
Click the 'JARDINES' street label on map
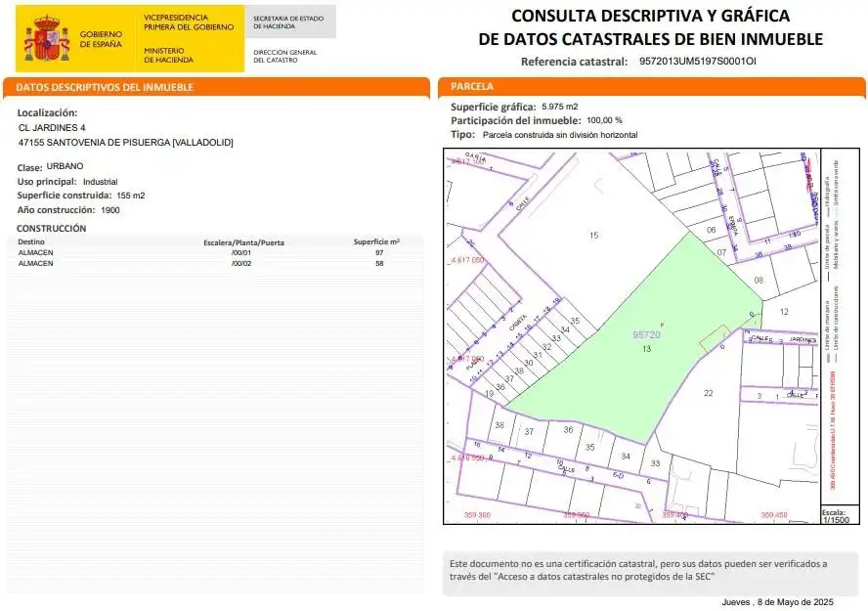click(803, 339)
